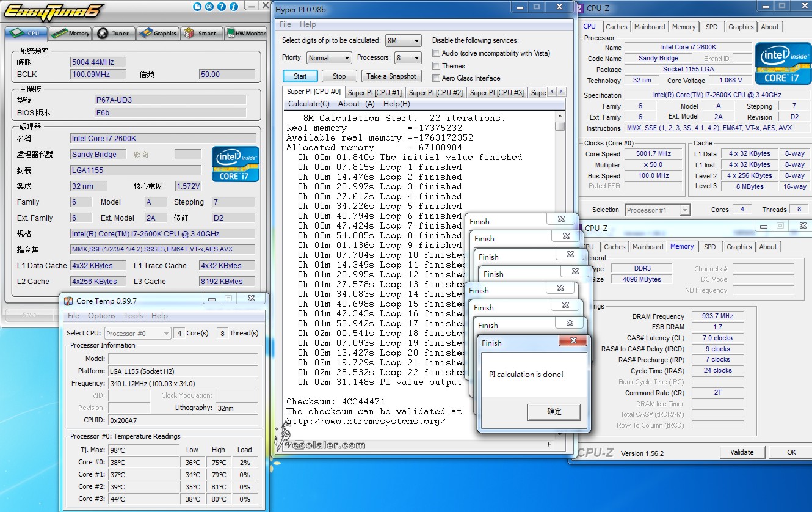The height and width of the screenshot is (512, 812).
Task: Click the 1.572V core voltage value in EasyTune6
Action: [188, 186]
